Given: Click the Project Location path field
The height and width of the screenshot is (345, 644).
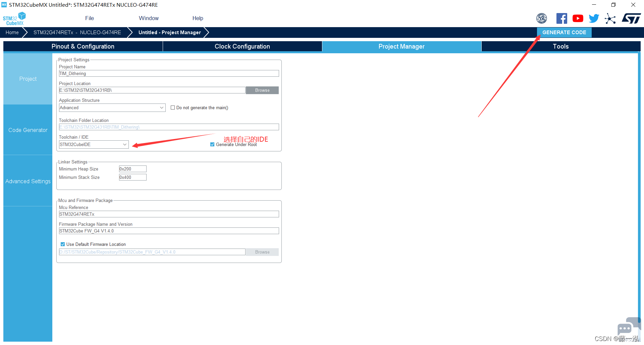Looking at the screenshot, I should [152, 90].
